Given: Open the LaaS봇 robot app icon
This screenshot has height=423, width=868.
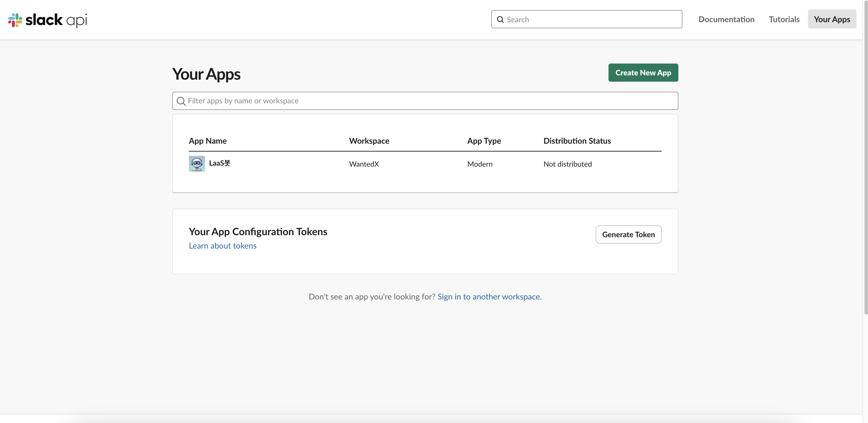Looking at the screenshot, I should (x=197, y=164).
